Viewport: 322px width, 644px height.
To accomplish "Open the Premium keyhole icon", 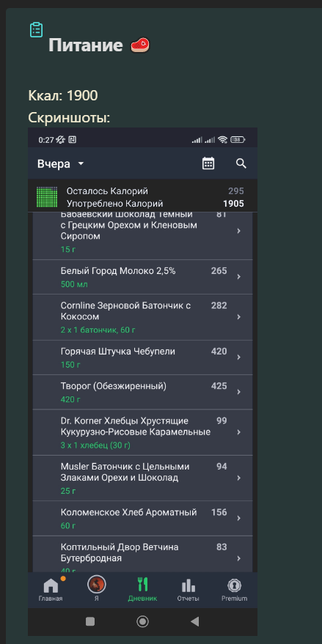I will 235,585.
